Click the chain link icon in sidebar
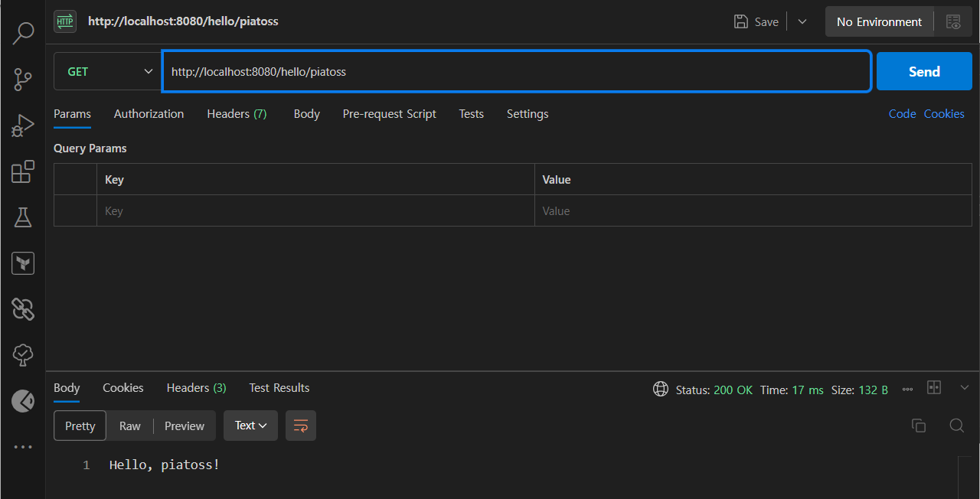The image size is (980, 499). (x=23, y=309)
